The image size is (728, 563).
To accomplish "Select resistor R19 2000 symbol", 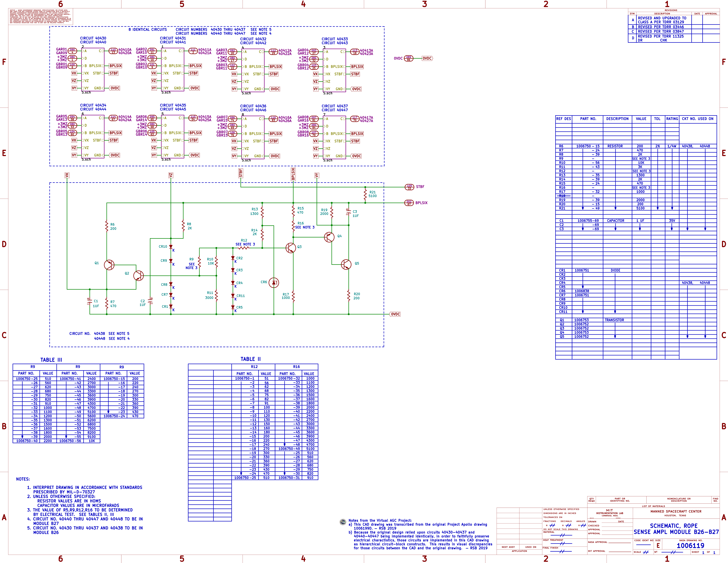I will tap(332, 212).
